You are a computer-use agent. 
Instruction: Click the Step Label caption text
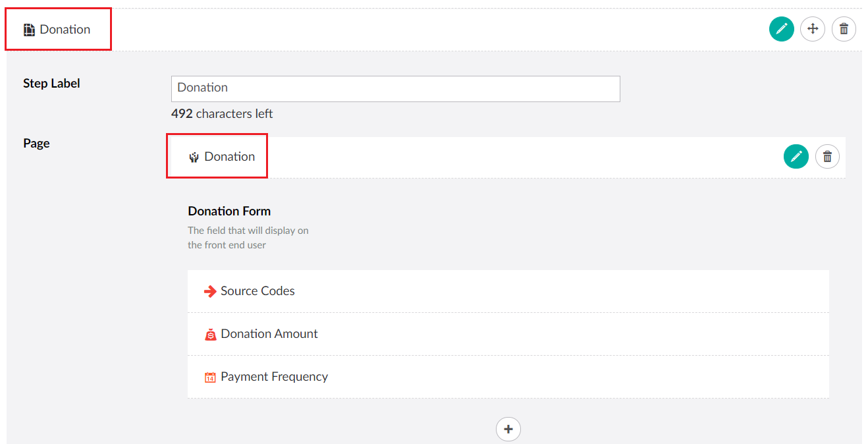51,83
